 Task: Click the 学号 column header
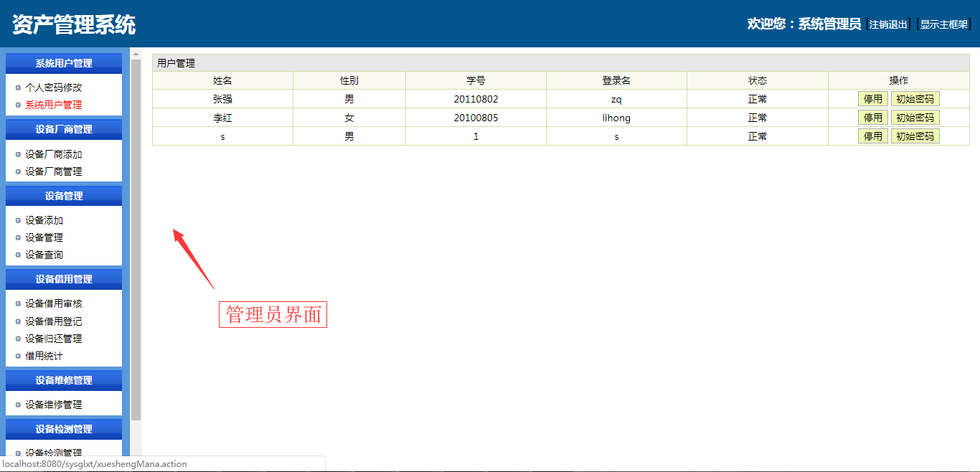click(x=476, y=80)
